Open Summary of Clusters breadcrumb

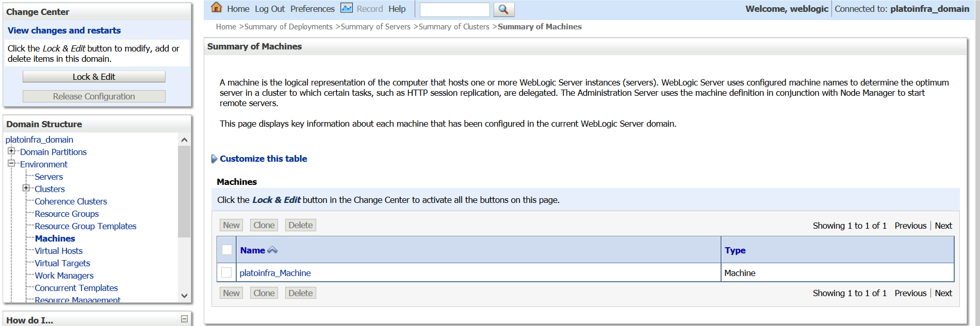454,27
